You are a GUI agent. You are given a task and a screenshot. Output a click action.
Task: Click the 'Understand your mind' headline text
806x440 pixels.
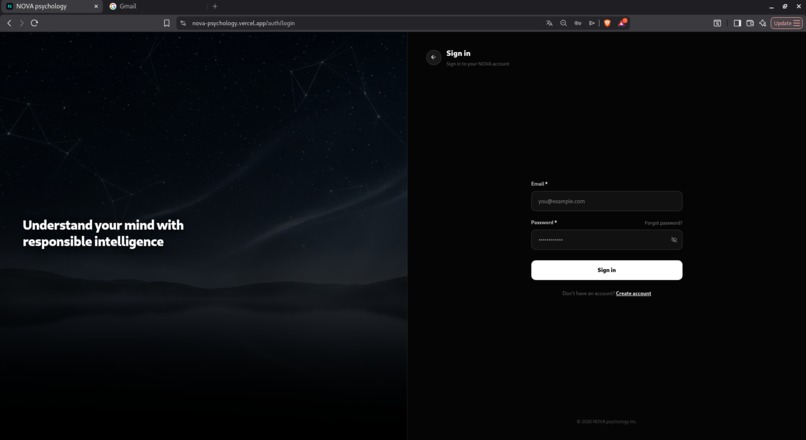point(103,233)
